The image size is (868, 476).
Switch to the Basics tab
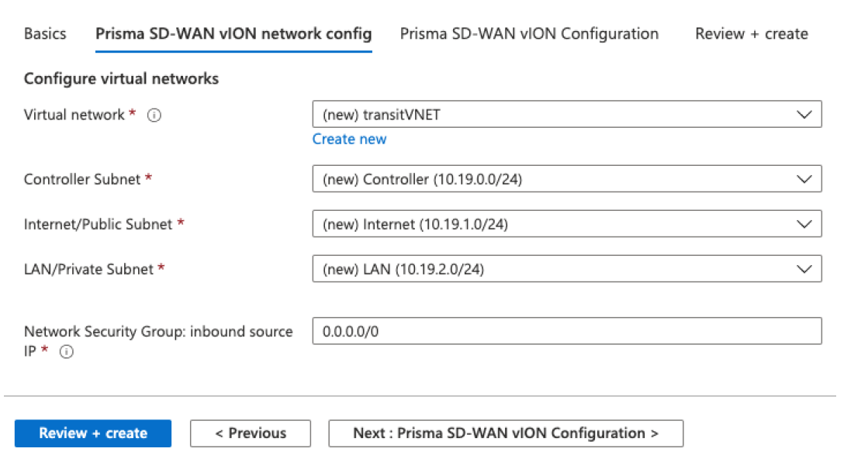45,34
